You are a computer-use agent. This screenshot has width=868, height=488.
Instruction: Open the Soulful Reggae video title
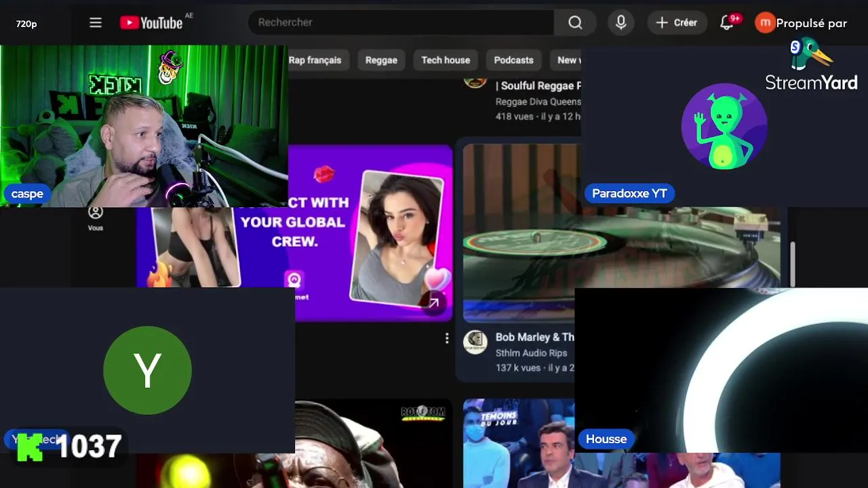click(538, 86)
